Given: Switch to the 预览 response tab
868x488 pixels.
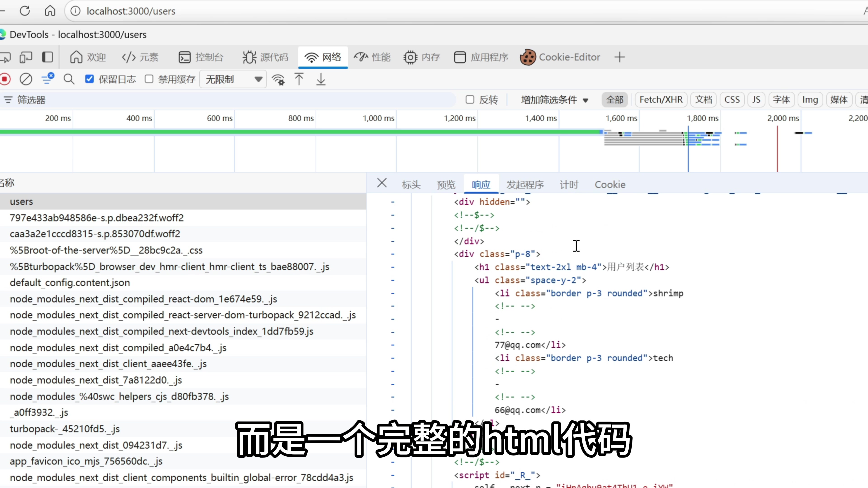Looking at the screenshot, I should coord(446,185).
